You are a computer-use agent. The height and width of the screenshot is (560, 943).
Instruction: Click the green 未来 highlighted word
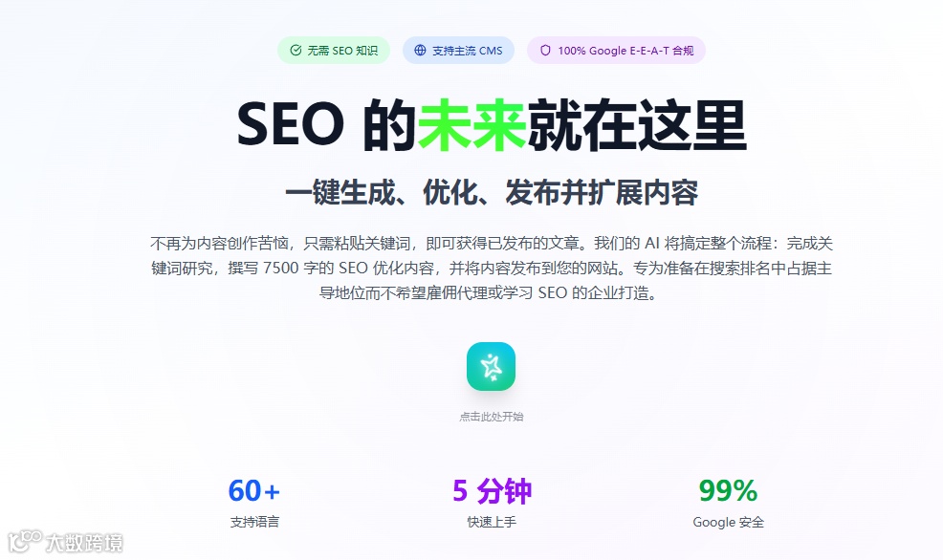click(472, 125)
